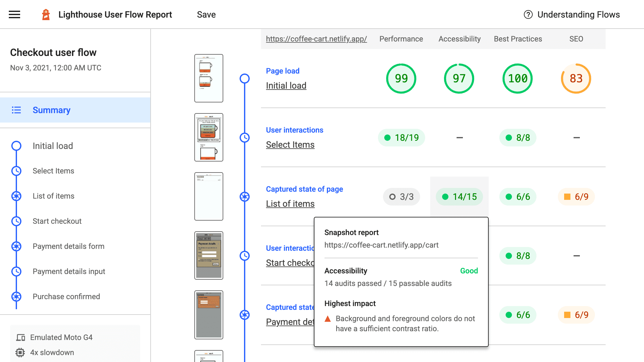Click the snapshot camera icon for List of items
This screenshot has width=644, height=362.
pos(245,196)
